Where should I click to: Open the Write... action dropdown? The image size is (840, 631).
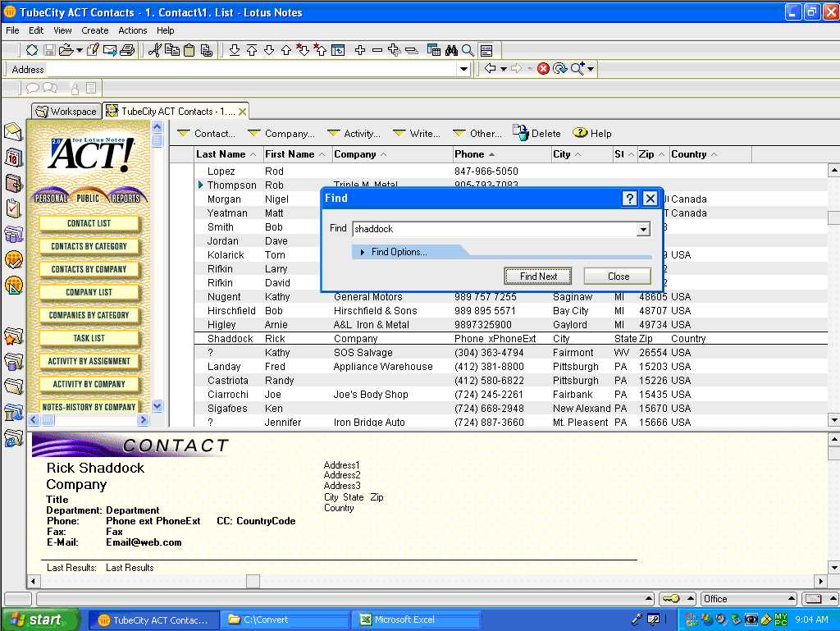coord(416,134)
